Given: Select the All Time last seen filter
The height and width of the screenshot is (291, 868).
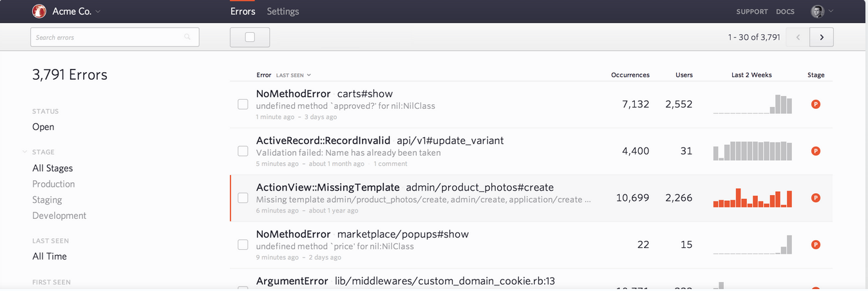Looking at the screenshot, I should (50, 256).
